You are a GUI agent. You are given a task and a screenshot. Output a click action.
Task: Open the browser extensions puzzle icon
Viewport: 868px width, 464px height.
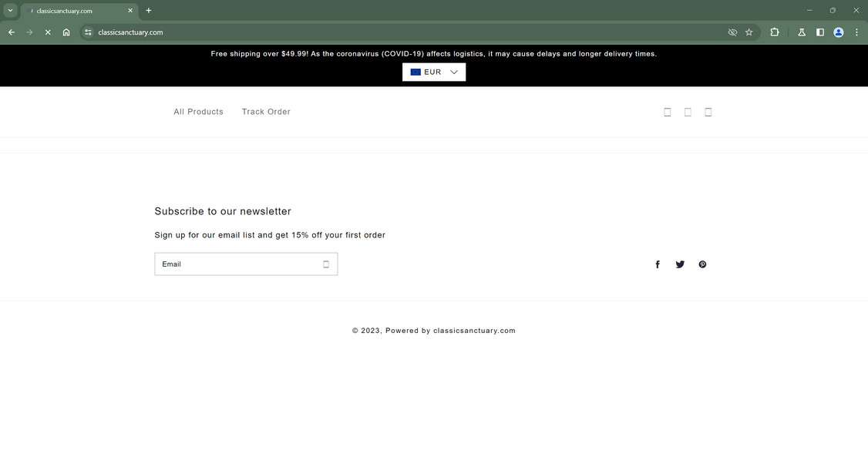(x=774, y=32)
